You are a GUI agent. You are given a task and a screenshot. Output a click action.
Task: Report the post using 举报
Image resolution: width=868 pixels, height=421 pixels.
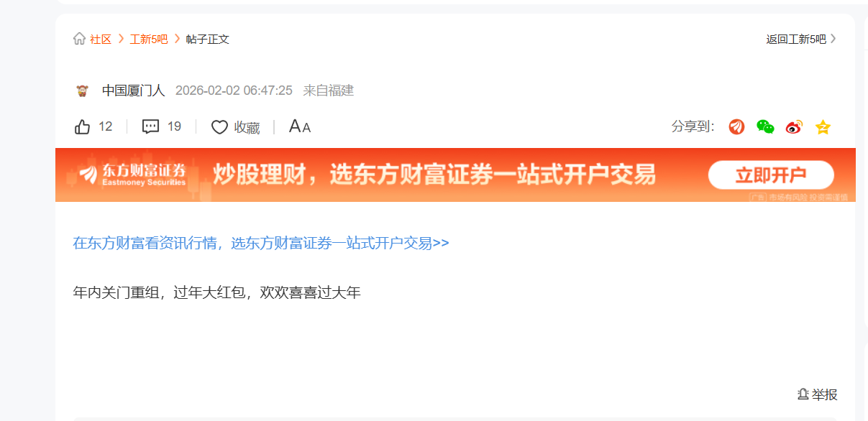pos(818,394)
